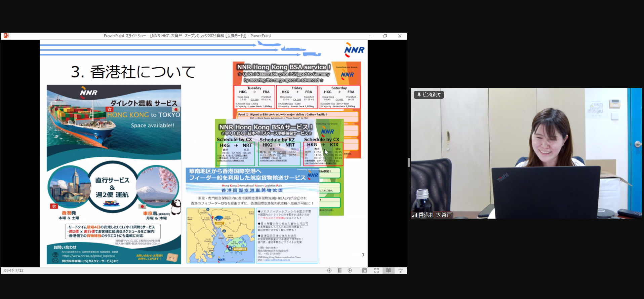The image size is (644, 299).
Task: Close the PowerPoint slide show window
Action: (400, 36)
